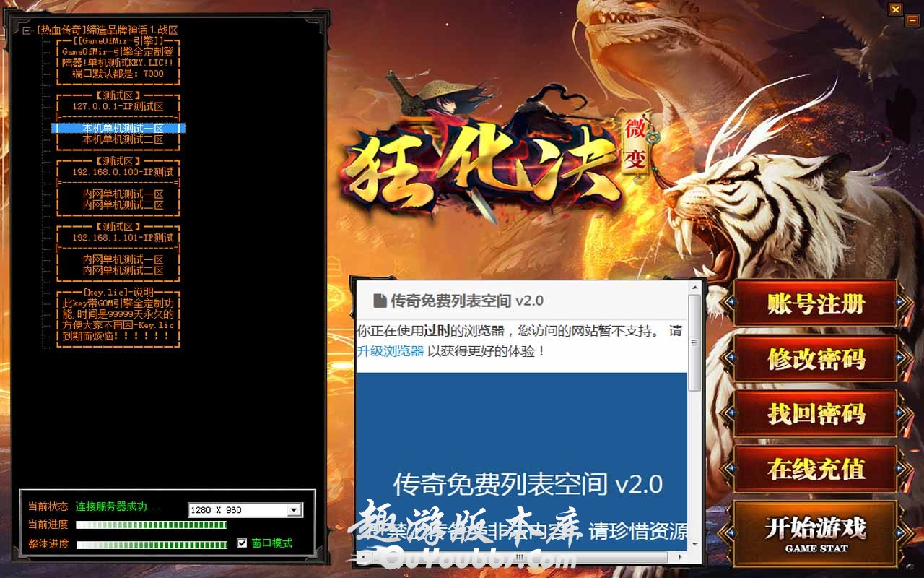Click the 127.0.0.1-IP测试区 tree entry
The image size is (924, 578).
click(118, 106)
